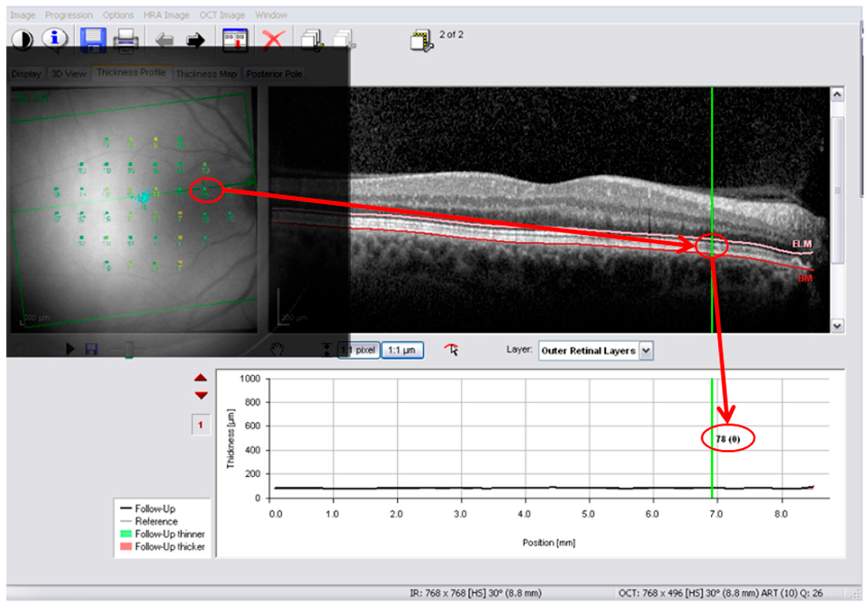Click the printer icon in toolbar
Screen dimensions: 868x608
126,40
